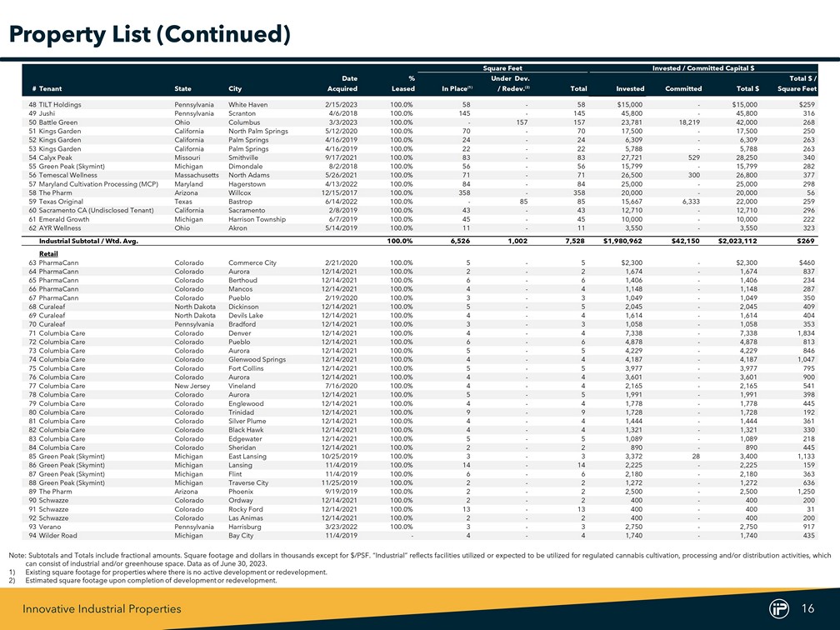840x630 pixels.
Task: Click the city 'Devils Lake'
Action: click(245, 316)
